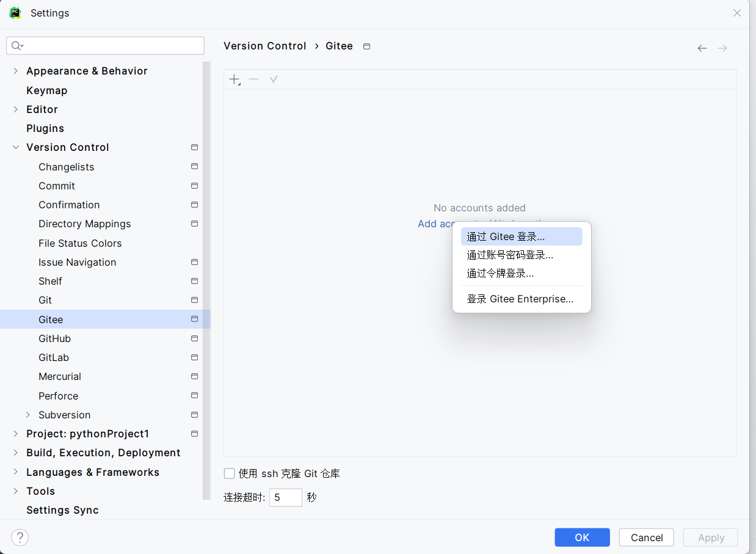756x554 pixels.
Task: Select Shelf settings item
Action: click(x=51, y=281)
